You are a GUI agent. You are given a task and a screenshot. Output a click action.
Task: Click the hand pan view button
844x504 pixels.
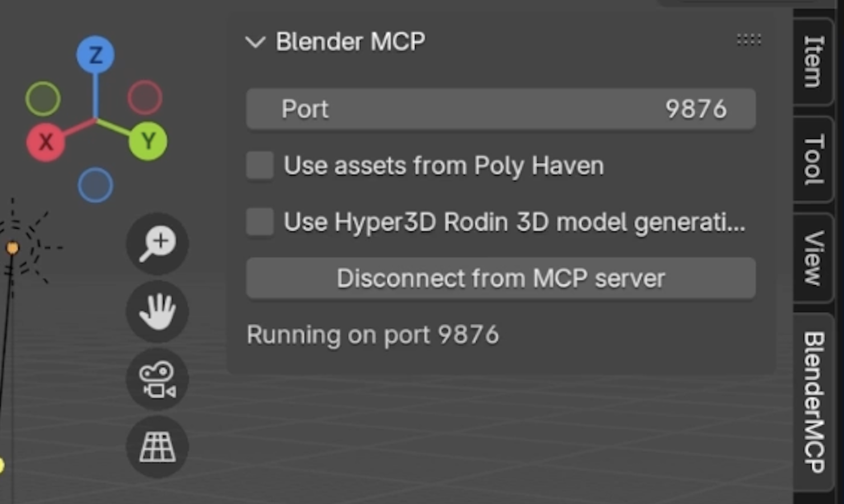(157, 311)
